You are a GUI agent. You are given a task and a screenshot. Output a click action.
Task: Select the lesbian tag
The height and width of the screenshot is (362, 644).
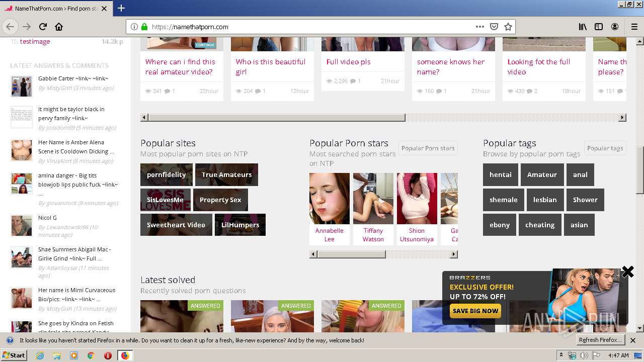coord(545,200)
